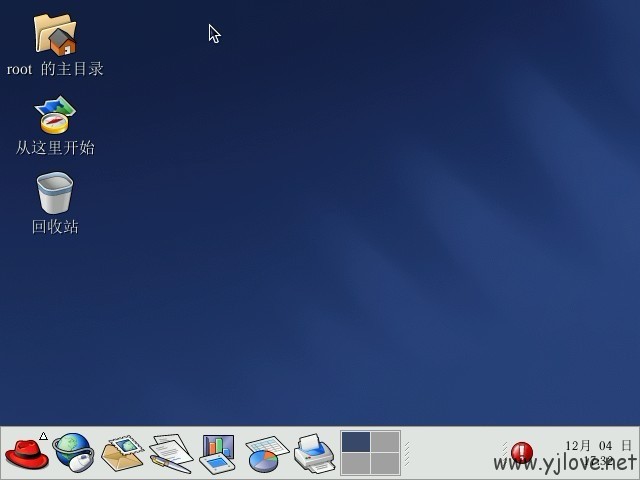Viewport: 640px width, 480px height.
Task: Open the presentation app chart icon
Action: (x=217, y=453)
